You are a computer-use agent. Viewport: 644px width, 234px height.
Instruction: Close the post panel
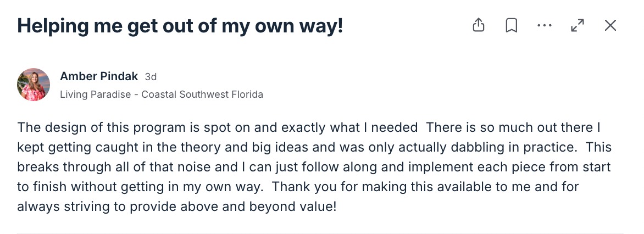(610, 25)
